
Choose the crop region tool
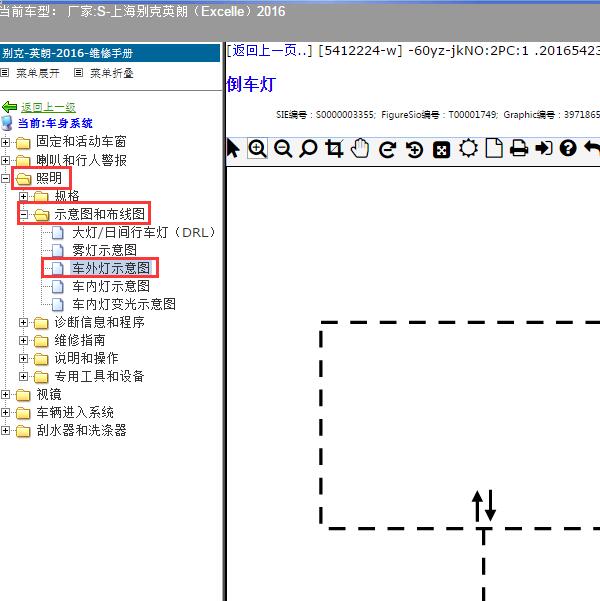334,149
